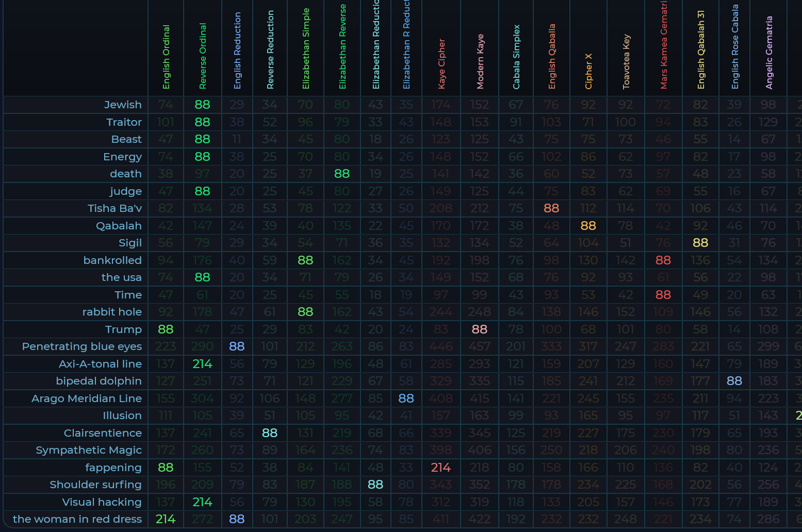Image resolution: width=802 pixels, height=532 pixels.
Task: Select 88 in bipedal dolphin's English Rose Cabala cell
Action: click(x=734, y=381)
